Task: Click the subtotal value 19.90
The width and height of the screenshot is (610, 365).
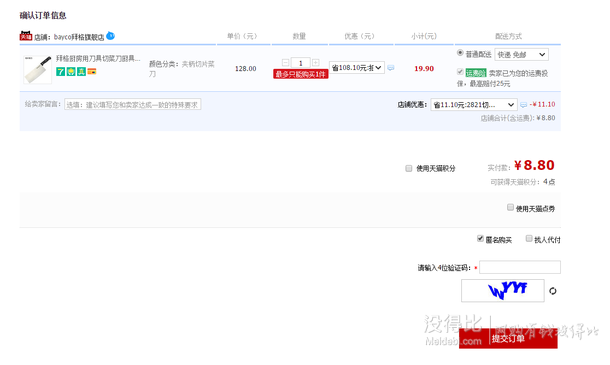Action: (424, 68)
